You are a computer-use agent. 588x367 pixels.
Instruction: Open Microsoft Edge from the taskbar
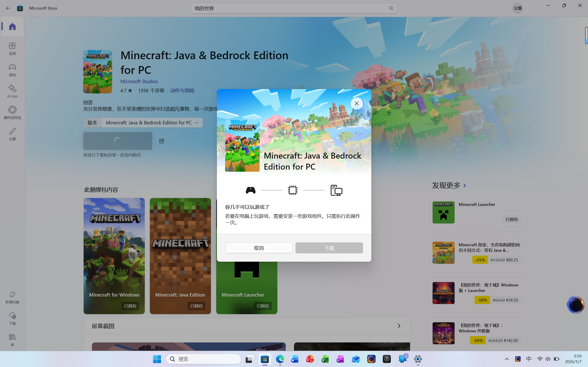point(280,359)
